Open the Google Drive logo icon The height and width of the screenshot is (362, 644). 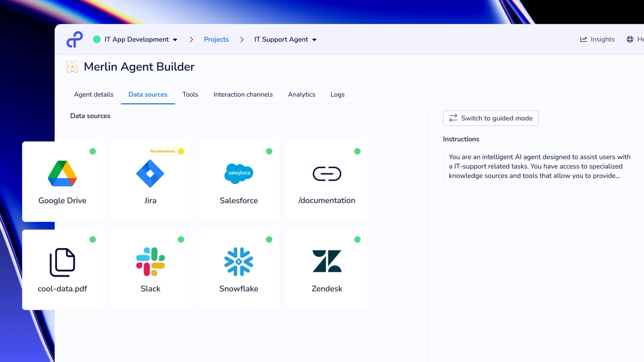[x=62, y=173]
